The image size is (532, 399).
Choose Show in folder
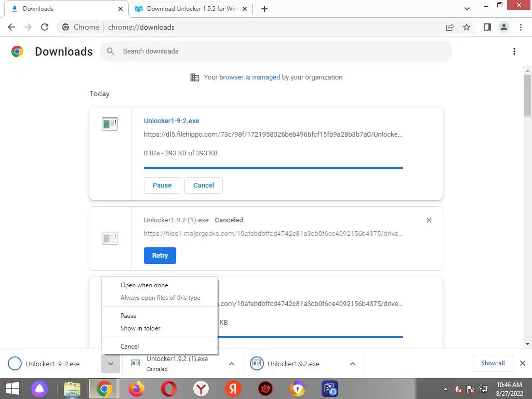(159, 328)
